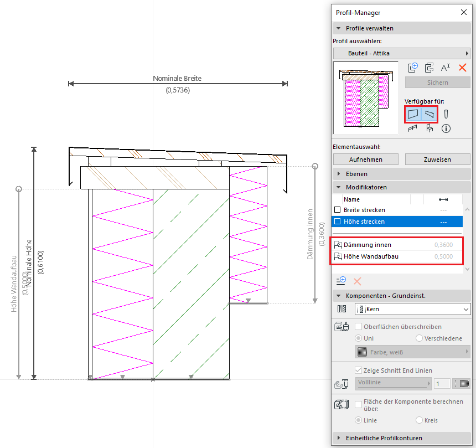This screenshot has width=476, height=448.
Task: Click the Aufnehmen button
Action: (x=365, y=159)
